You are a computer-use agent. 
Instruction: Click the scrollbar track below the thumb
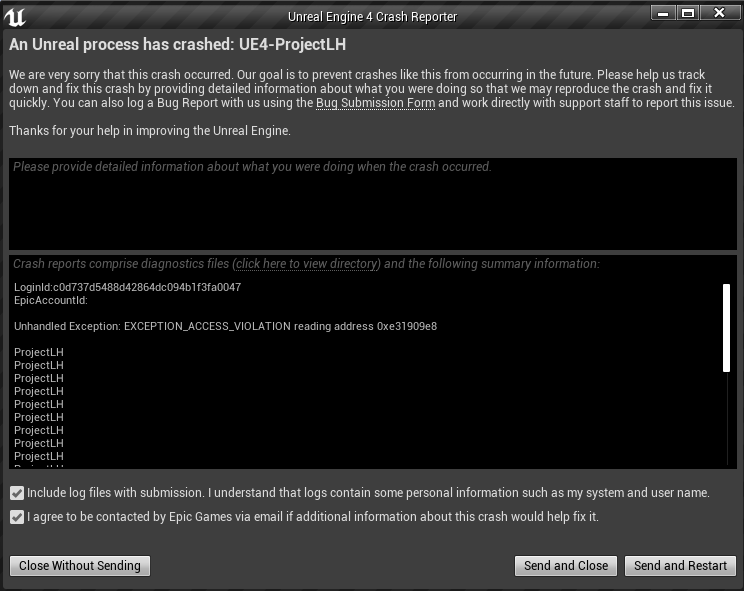(727, 420)
